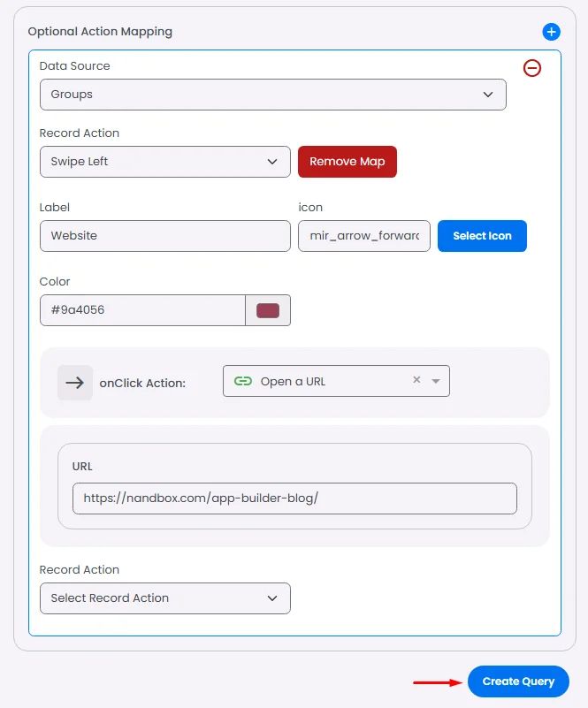Click the URL input field
Image resolution: width=588 pixels, height=708 pixels.
[x=294, y=499]
